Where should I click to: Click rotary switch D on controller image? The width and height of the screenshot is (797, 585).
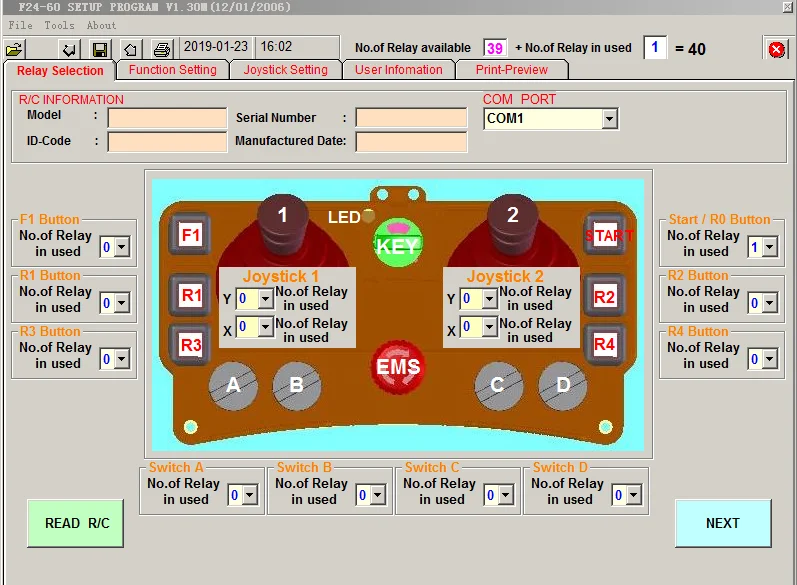[x=563, y=386]
